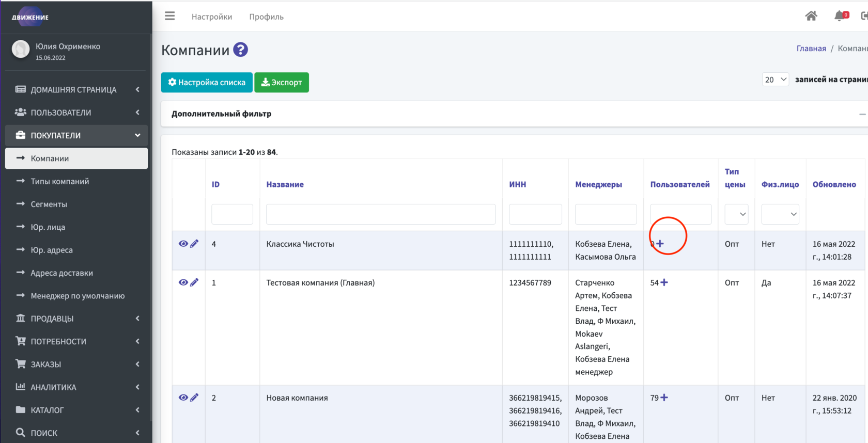Expand Заказы menu chevron
This screenshot has height=443, width=868.
click(137, 364)
